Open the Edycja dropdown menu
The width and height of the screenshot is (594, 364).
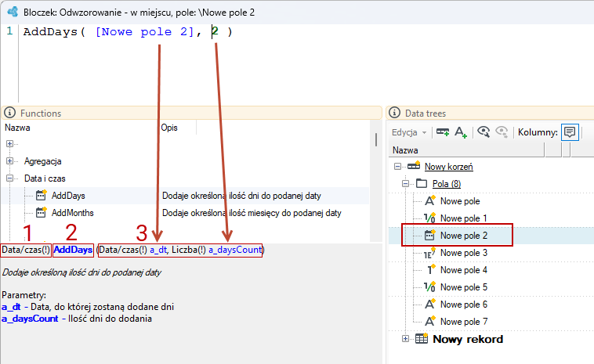tap(409, 132)
